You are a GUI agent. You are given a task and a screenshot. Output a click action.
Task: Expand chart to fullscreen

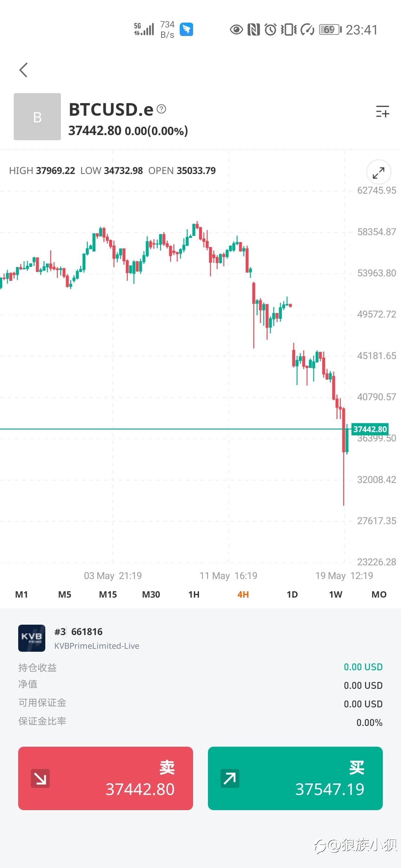pyautogui.click(x=378, y=172)
